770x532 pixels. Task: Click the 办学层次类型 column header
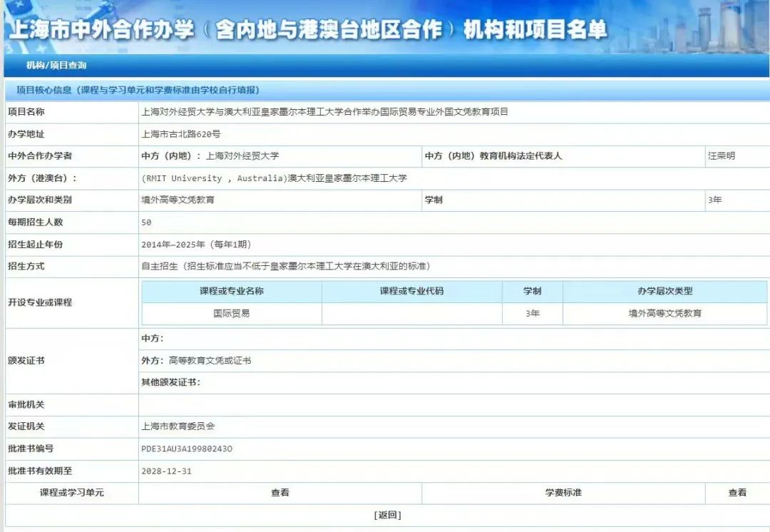point(665,291)
